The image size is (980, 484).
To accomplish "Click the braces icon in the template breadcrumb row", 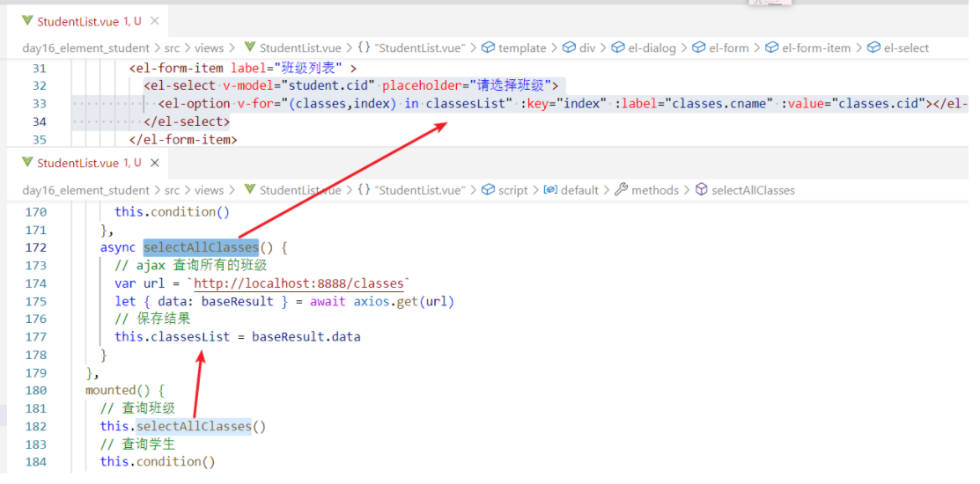I will tap(364, 48).
